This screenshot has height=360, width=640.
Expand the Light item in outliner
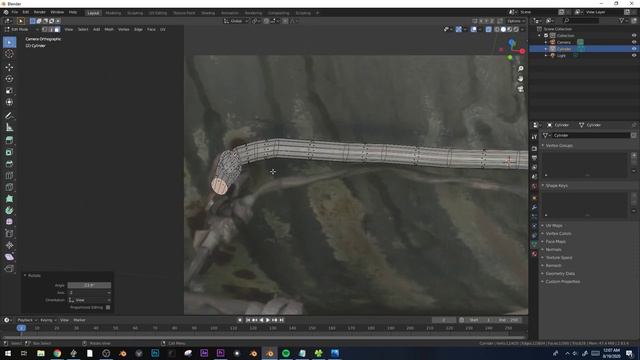click(x=546, y=56)
